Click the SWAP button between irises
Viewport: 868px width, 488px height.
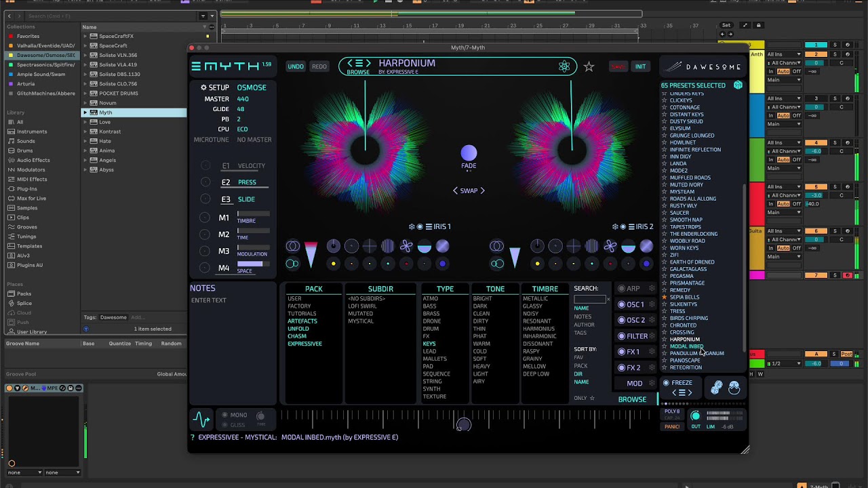(469, 190)
